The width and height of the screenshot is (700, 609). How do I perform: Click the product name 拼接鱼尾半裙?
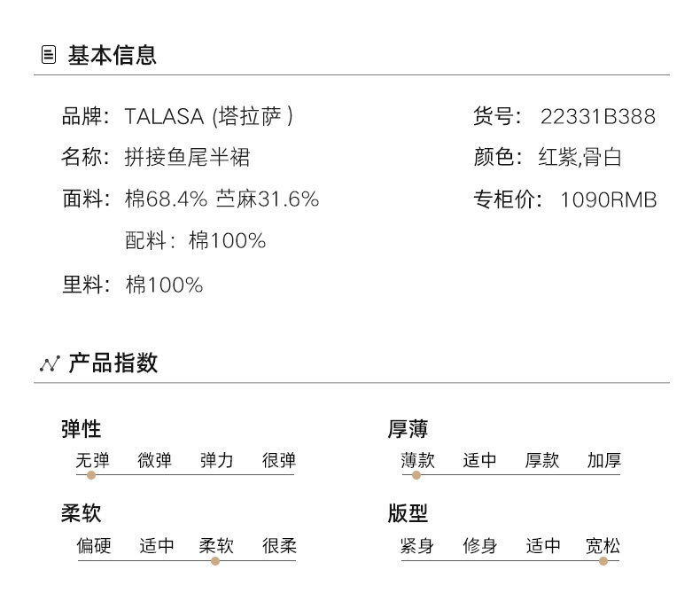(188, 158)
